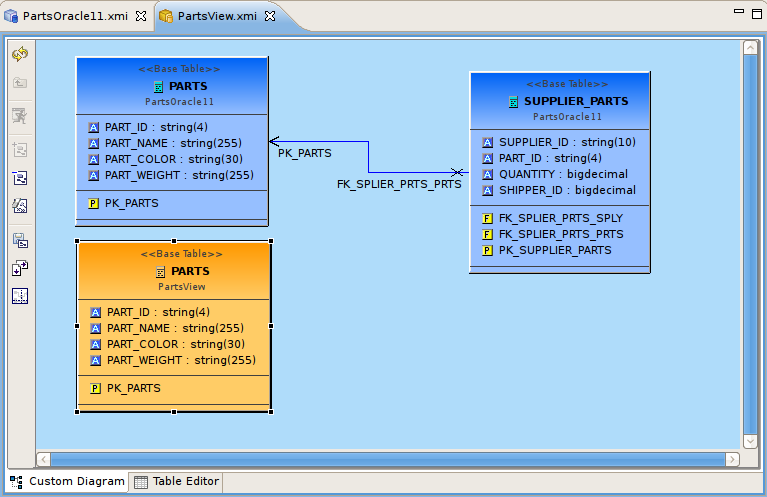Select FK_SPLIER_PRTS_SPLY foreign key entry
Viewport: 767px width, 497px height.
[x=560, y=218]
